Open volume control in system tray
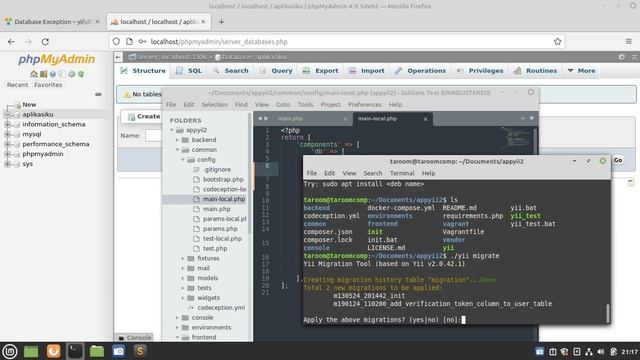Image resolution: width=640 pixels, height=360 pixels. pyautogui.click(x=601, y=351)
